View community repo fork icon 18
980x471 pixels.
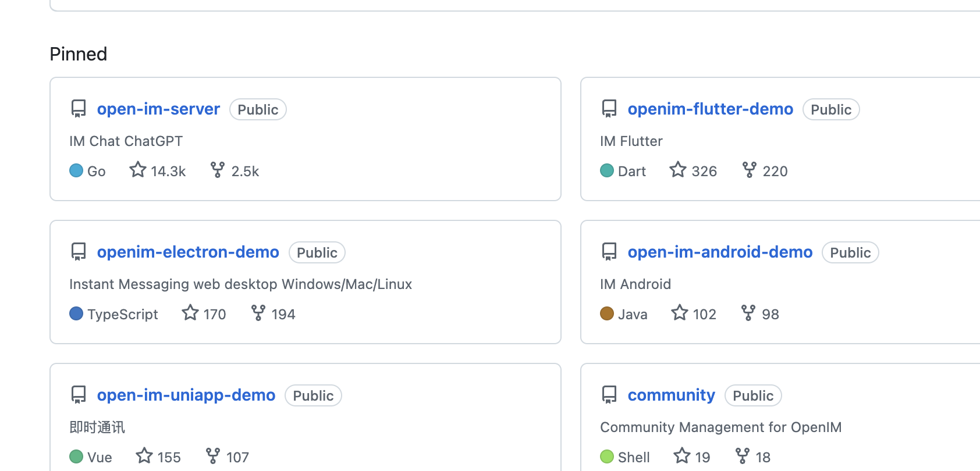(x=742, y=456)
